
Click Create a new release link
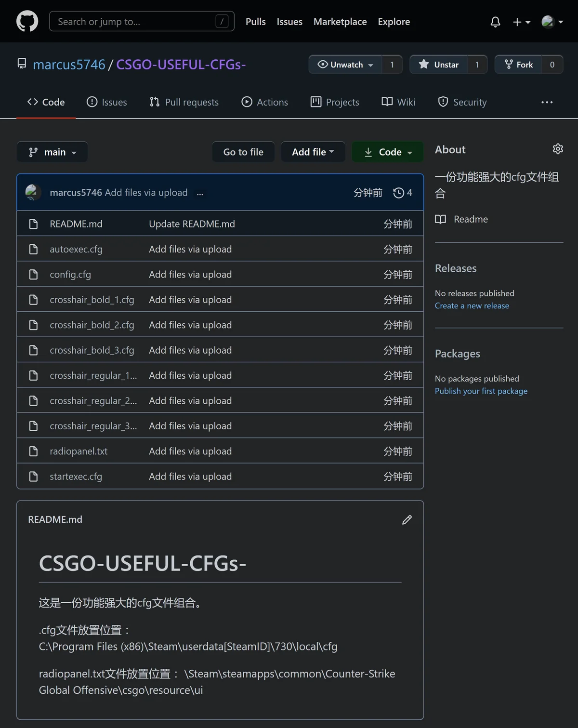[x=472, y=305]
